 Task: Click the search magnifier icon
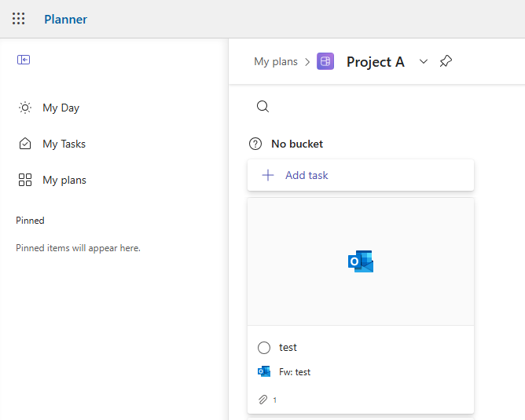[263, 107]
